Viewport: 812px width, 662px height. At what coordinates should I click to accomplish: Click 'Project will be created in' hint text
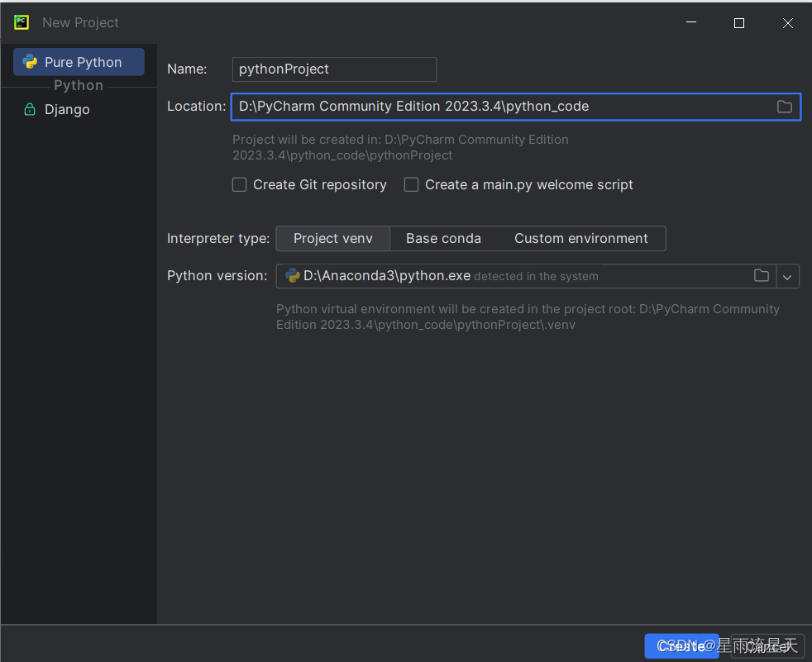(400, 147)
